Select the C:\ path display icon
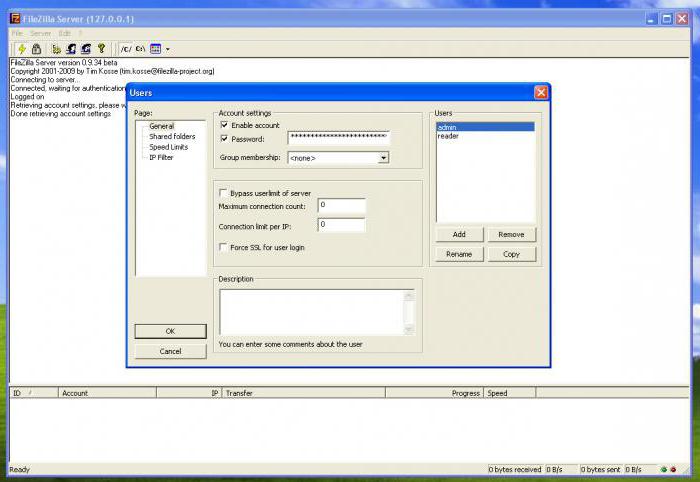This screenshot has height=482, width=700. pyautogui.click(x=141, y=49)
